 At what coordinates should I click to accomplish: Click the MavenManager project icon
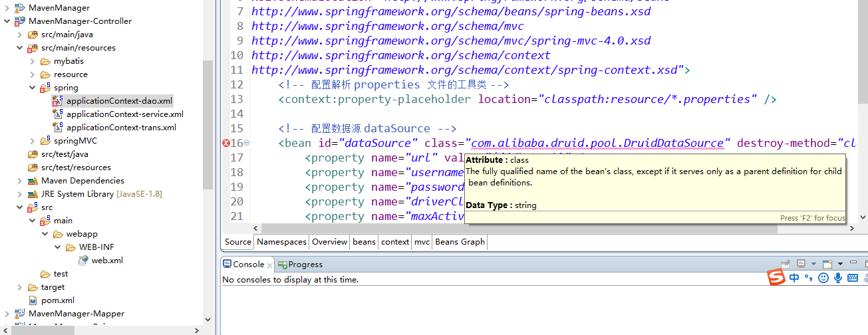pos(20,8)
